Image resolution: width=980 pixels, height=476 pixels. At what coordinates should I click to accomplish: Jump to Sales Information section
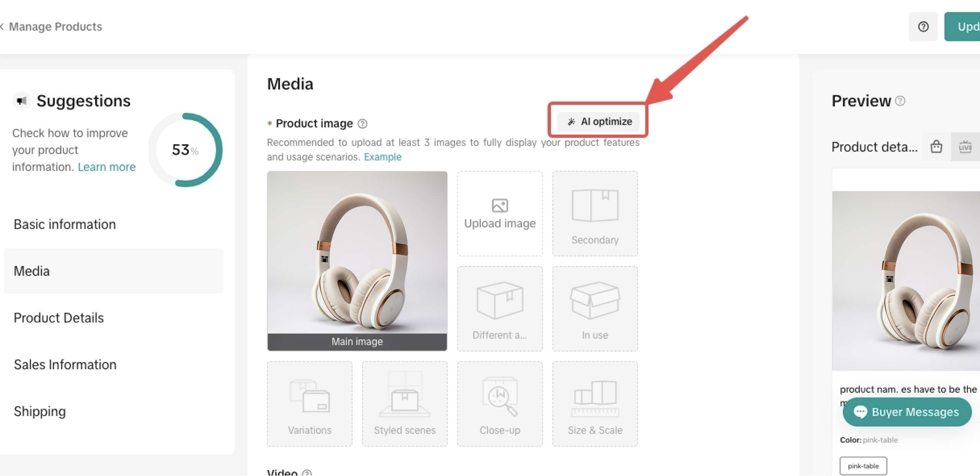pyautogui.click(x=65, y=364)
